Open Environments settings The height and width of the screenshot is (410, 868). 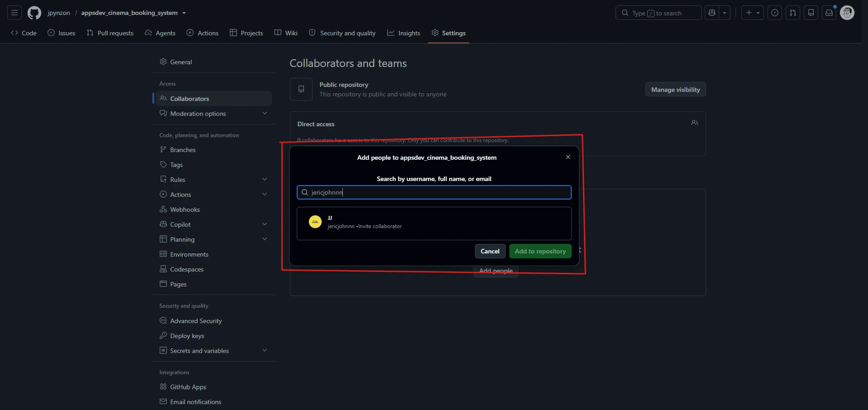point(214,254)
